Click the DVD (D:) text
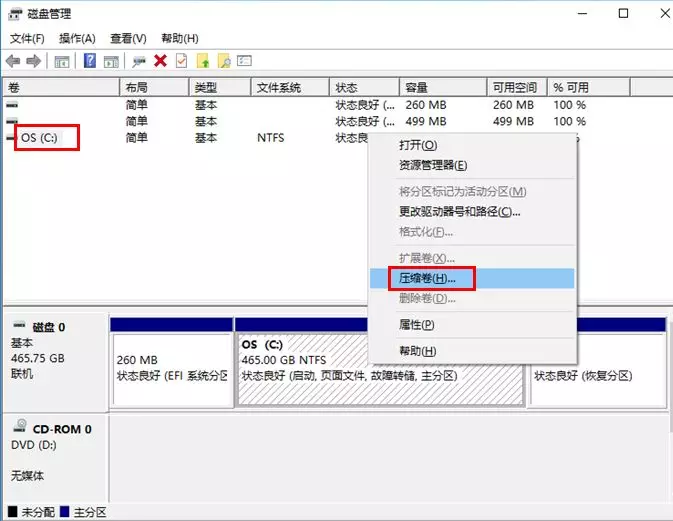673x521 pixels. coord(34,445)
